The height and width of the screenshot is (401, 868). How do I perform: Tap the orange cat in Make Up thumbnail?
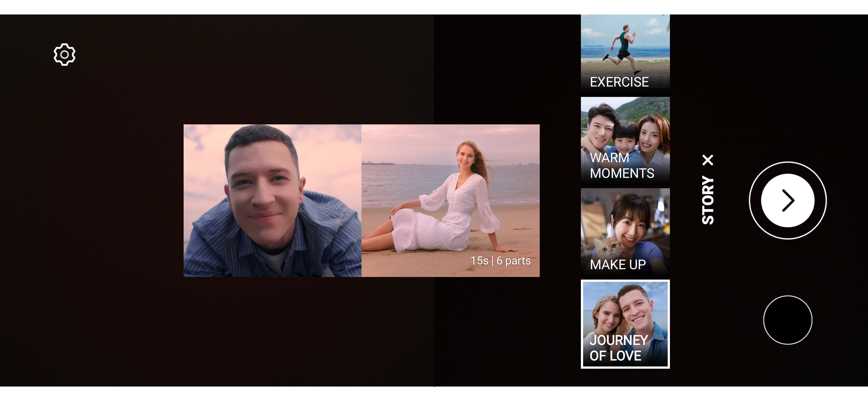click(x=608, y=248)
